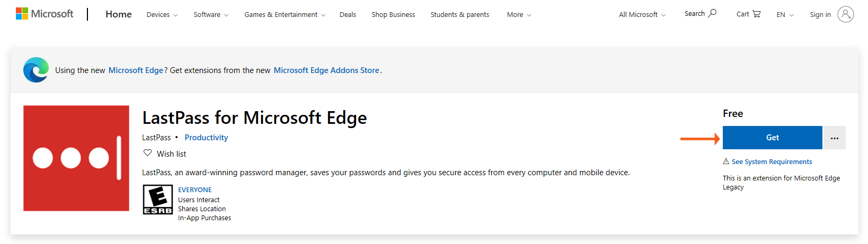Go to Shop Business
The image size is (868, 244).
393,15
